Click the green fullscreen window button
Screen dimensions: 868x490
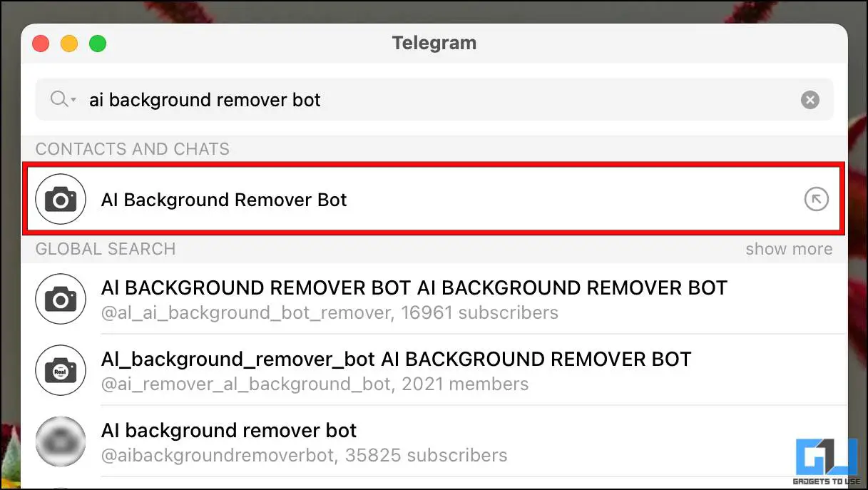[x=98, y=44]
